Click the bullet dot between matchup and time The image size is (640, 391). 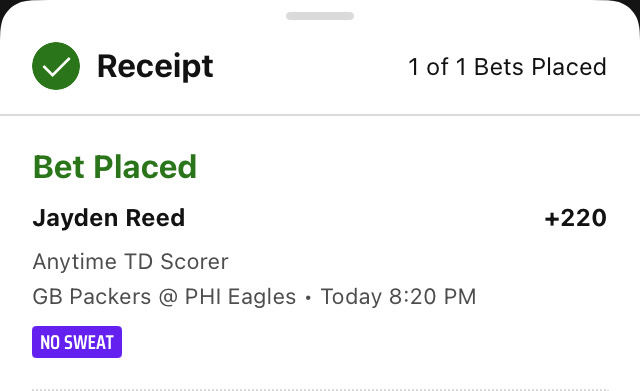[308, 298]
